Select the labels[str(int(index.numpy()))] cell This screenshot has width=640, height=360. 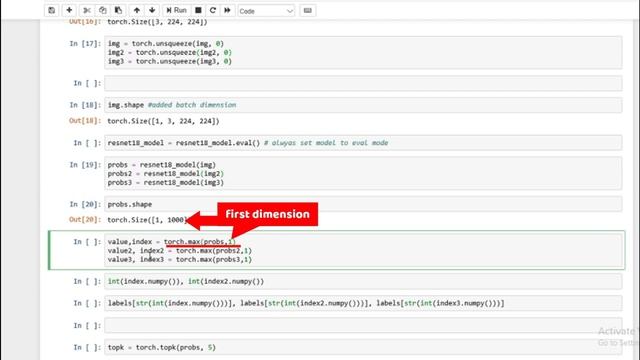point(363,303)
